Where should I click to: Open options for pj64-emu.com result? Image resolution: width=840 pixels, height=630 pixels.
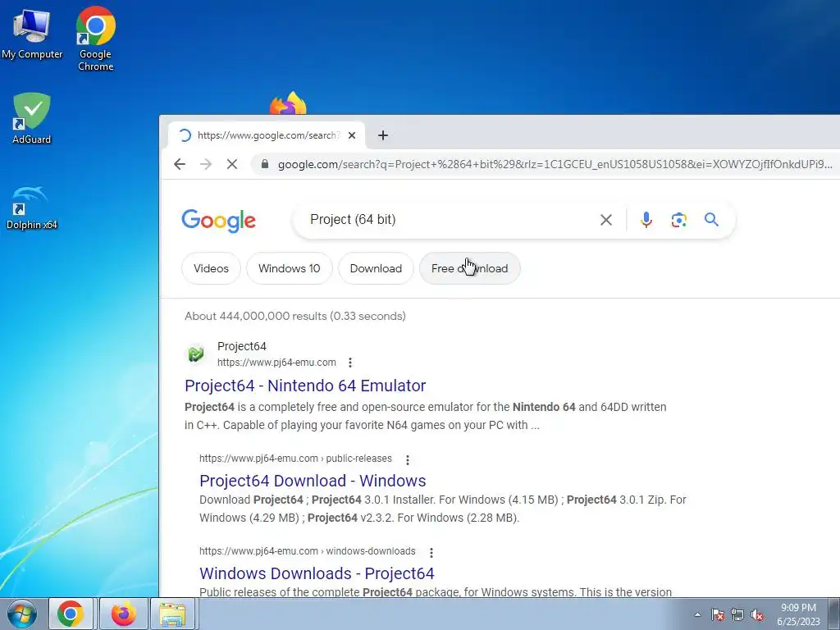click(349, 363)
